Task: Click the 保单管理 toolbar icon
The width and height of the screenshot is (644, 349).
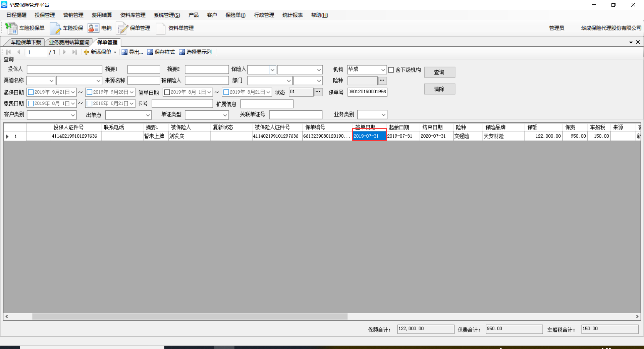Action: point(122,28)
